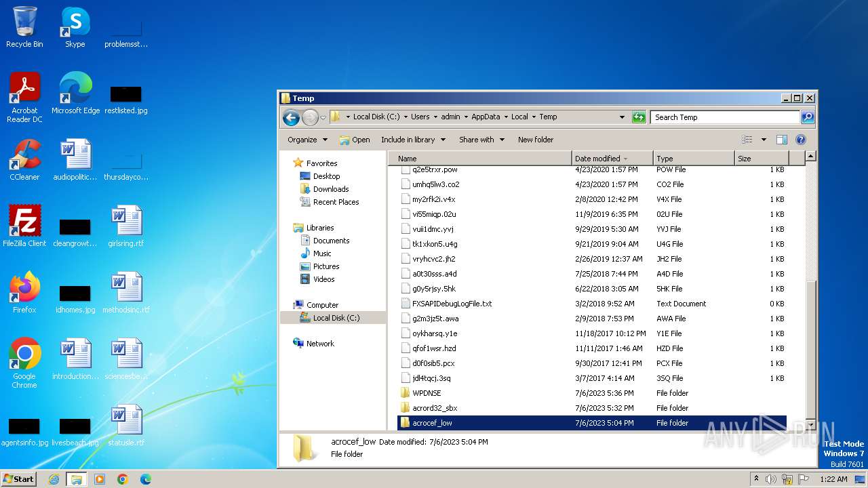868x488 pixels.
Task: Open Internet Explorer from the taskbar
Action: coord(54,479)
